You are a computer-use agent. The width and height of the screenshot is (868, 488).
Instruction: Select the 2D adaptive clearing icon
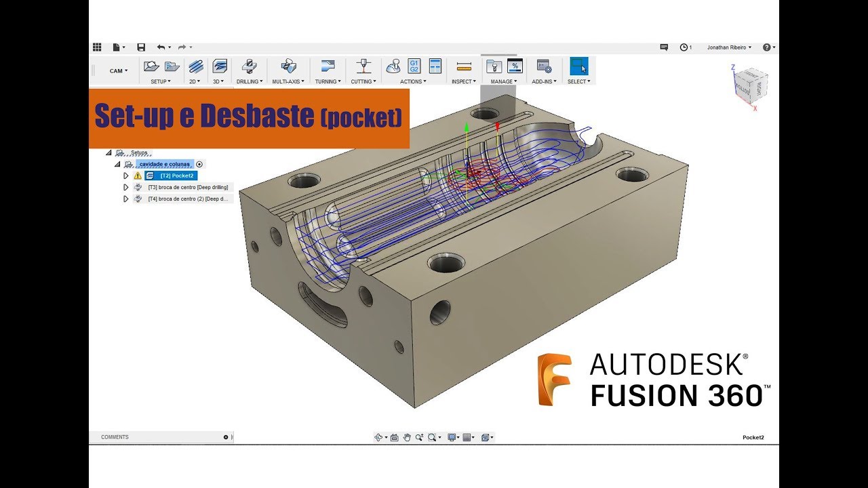195,66
